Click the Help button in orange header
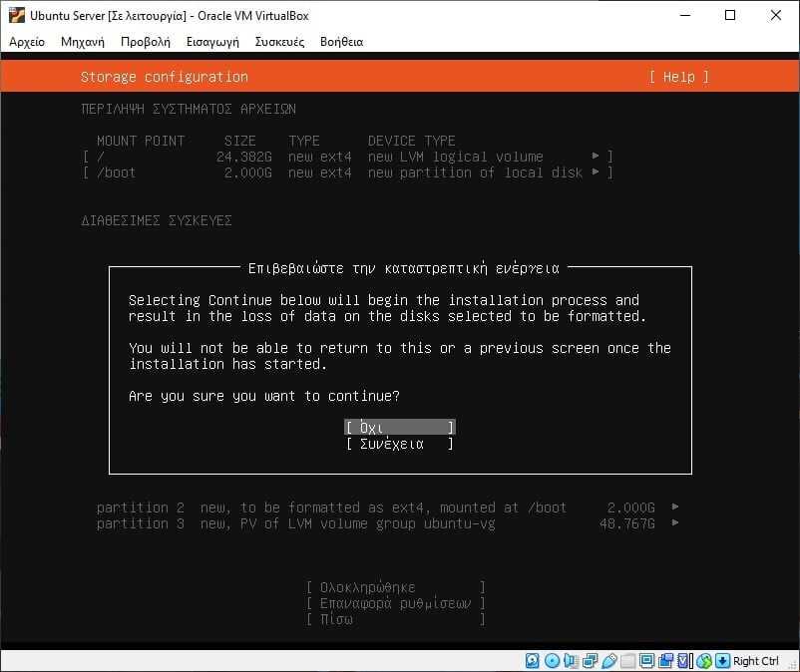Viewport: 800px width, 672px height. (x=678, y=77)
